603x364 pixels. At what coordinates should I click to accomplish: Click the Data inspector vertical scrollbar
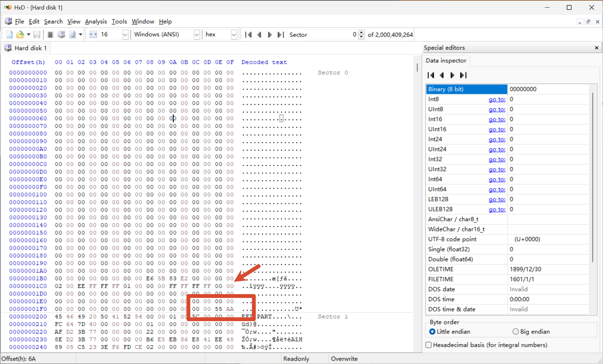tap(593, 177)
